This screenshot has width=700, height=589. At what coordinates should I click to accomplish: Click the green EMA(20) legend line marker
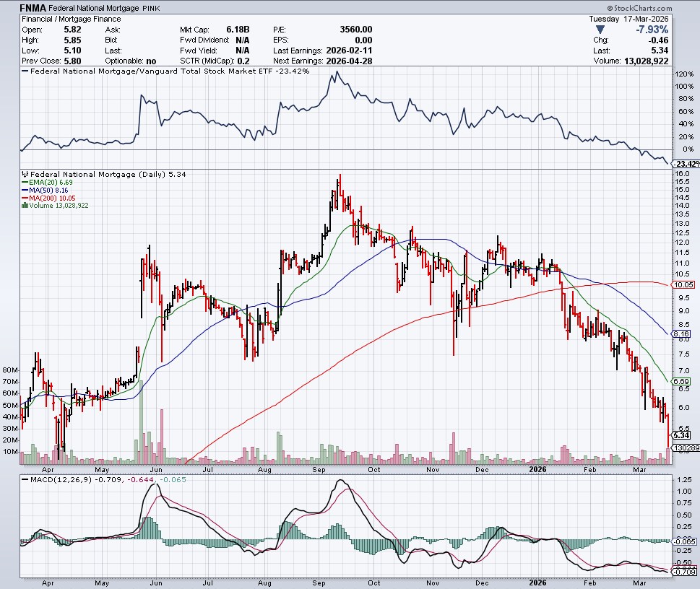pyautogui.click(x=26, y=183)
